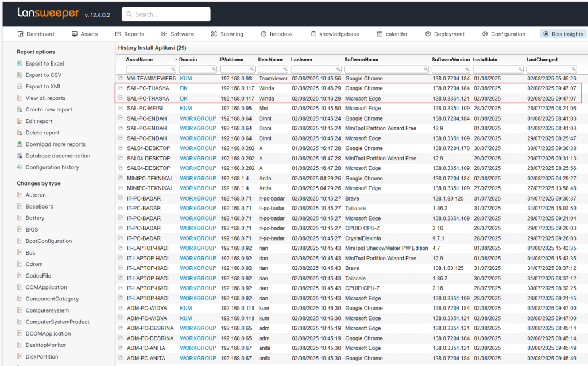Click the Database documentation icon
Image resolution: width=588 pixels, height=366 pixels.
click(20, 155)
